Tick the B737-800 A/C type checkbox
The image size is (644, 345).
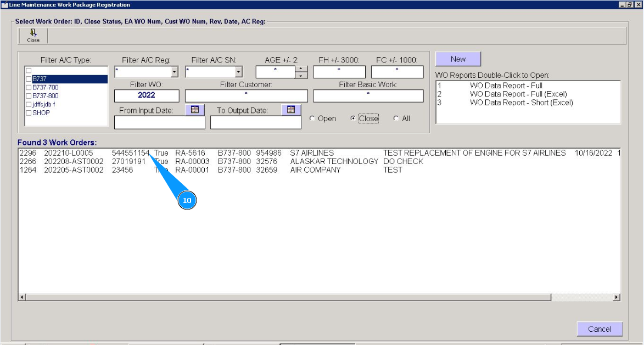(29, 96)
